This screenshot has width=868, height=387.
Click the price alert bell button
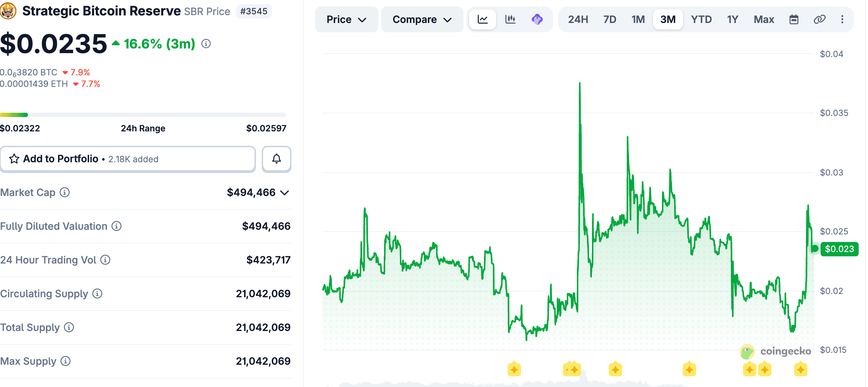coord(276,159)
